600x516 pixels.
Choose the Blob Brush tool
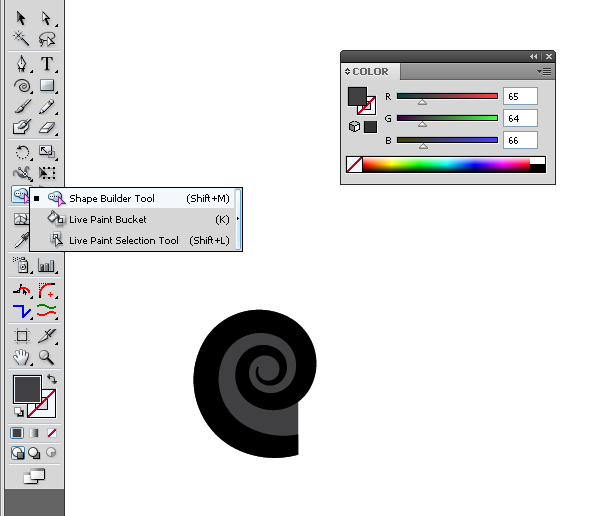coord(22,127)
